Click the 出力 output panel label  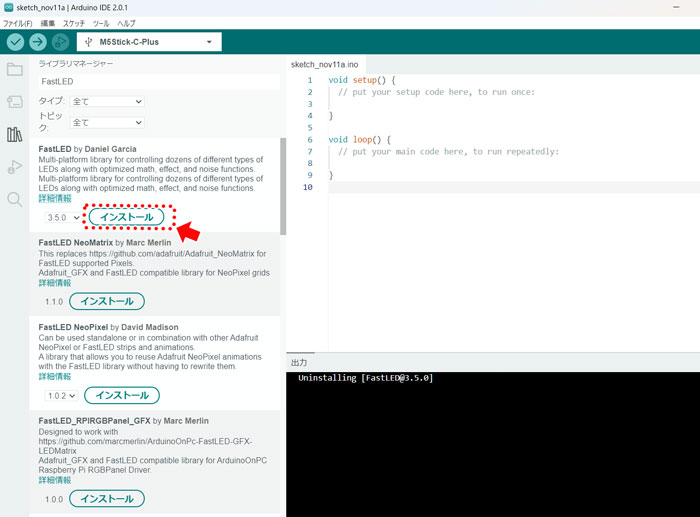299,363
